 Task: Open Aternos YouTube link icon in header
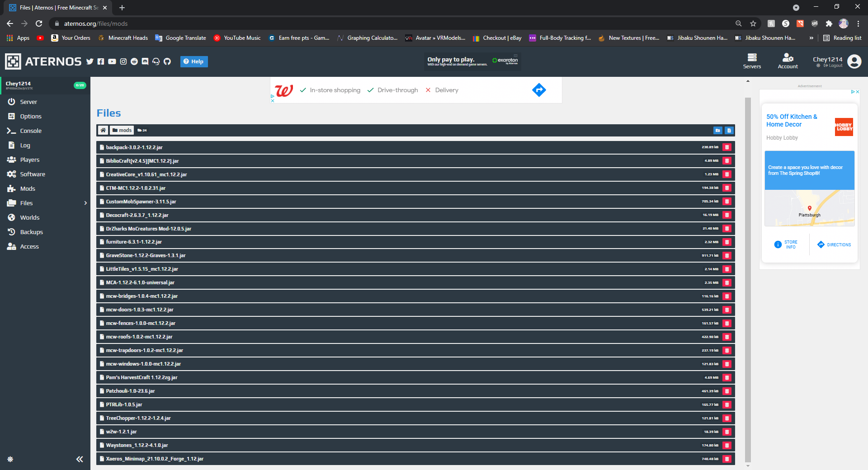click(112, 61)
